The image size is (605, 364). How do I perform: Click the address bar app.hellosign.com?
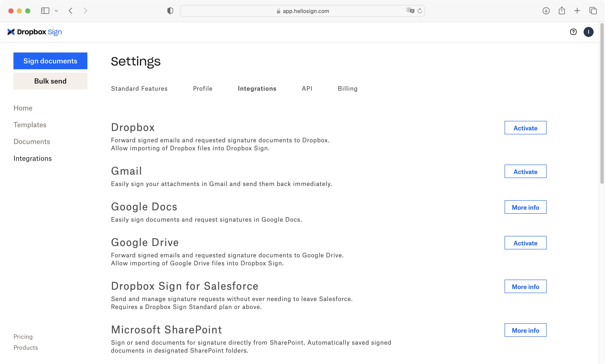(x=302, y=11)
